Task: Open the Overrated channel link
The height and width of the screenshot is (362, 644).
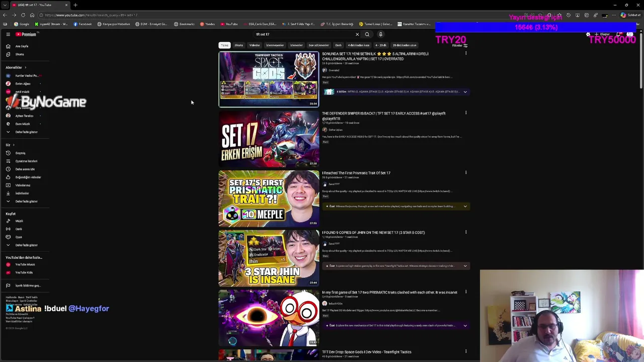Action: (334, 70)
